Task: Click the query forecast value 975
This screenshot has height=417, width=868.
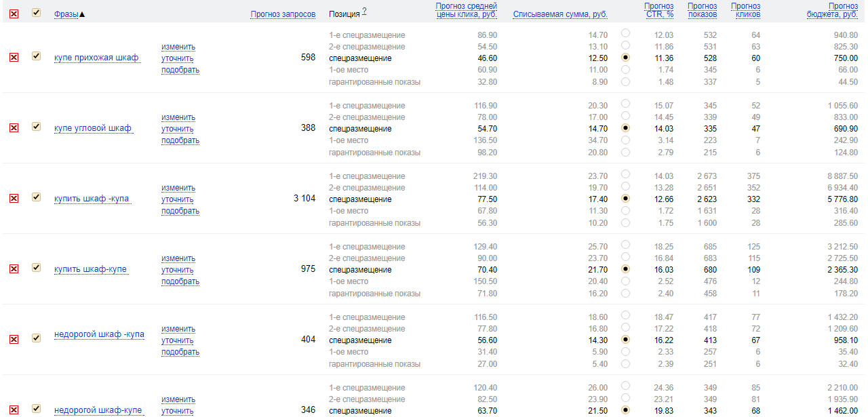Action: pyautogui.click(x=308, y=269)
